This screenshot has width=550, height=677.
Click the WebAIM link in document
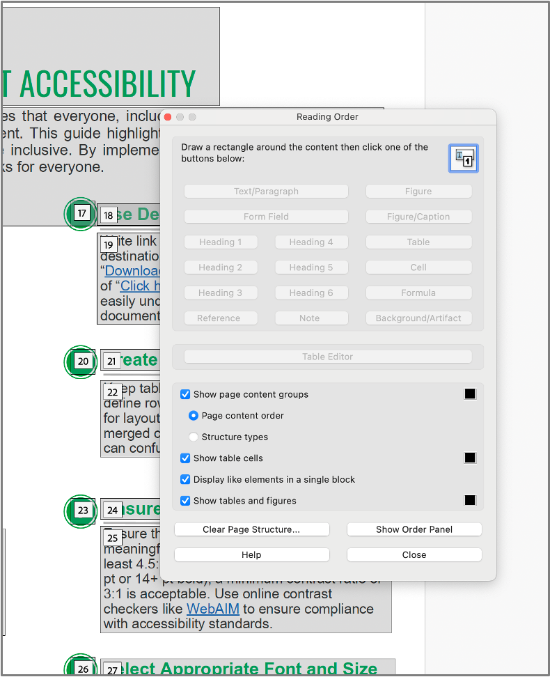(x=213, y=609)
